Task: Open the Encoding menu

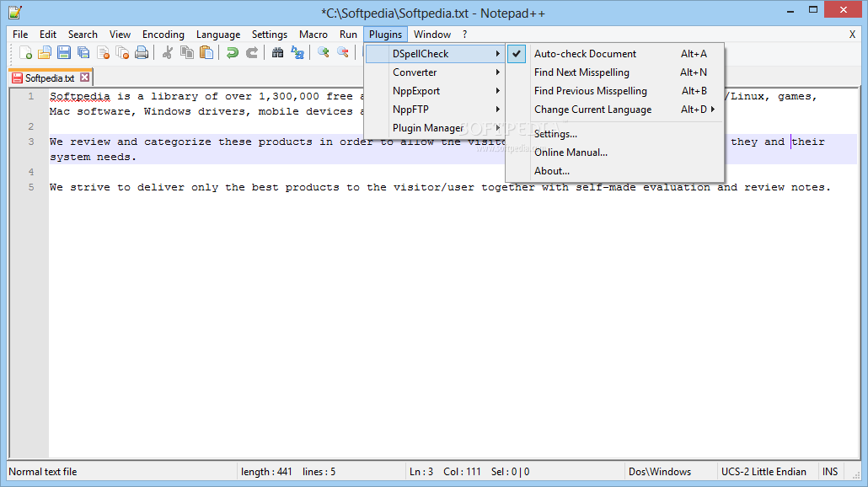Action: [163, 35]
